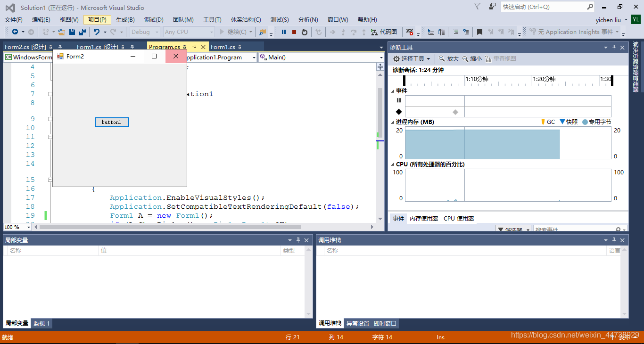Open the Code Map (代码图) button
Screen dimensions: 644x344
pos(384,32)
